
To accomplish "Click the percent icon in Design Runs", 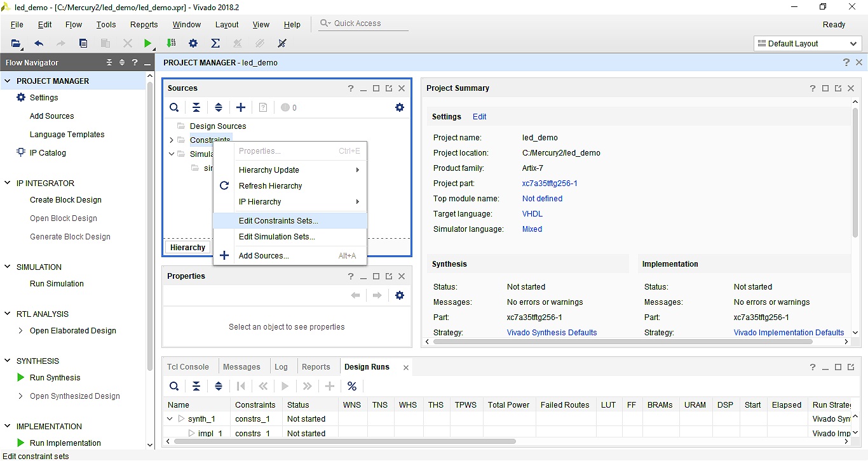I will coord(352,386).
